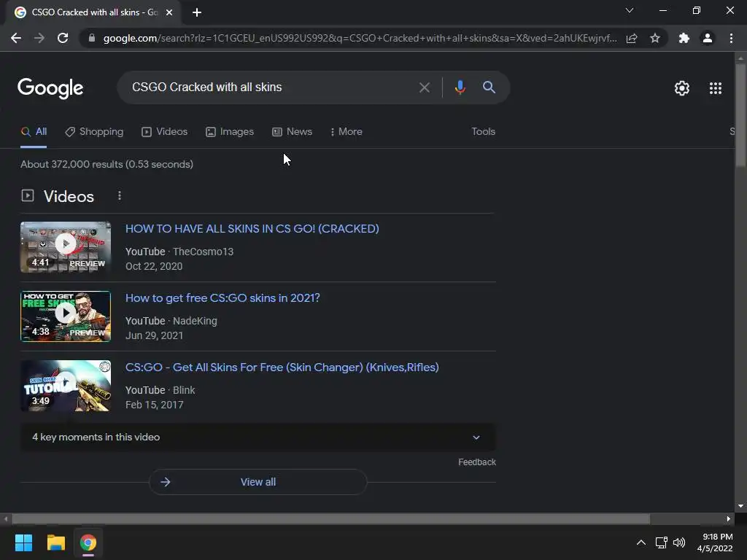Open the Google apps grid
Screen dimensions: 747x560
point(716,88)
